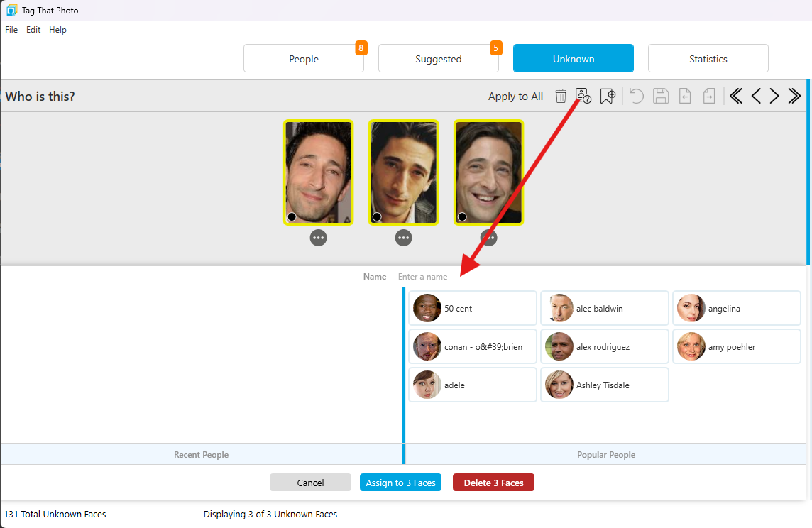Image resolution: width=812 pixels, height=528 pixels.
Task: Open the ellipsis menu under the middle face
Action: pyautogui.click(x=403, y=237)
